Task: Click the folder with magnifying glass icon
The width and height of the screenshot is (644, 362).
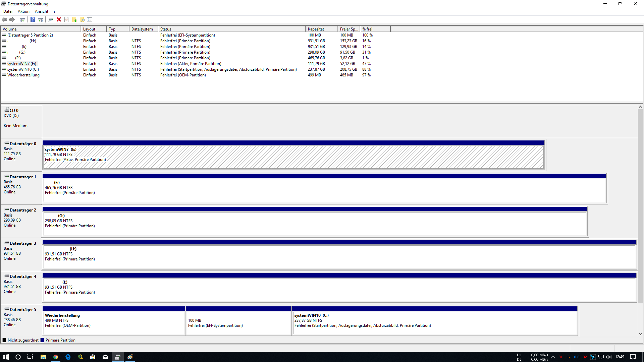Action: coord(82,19)
